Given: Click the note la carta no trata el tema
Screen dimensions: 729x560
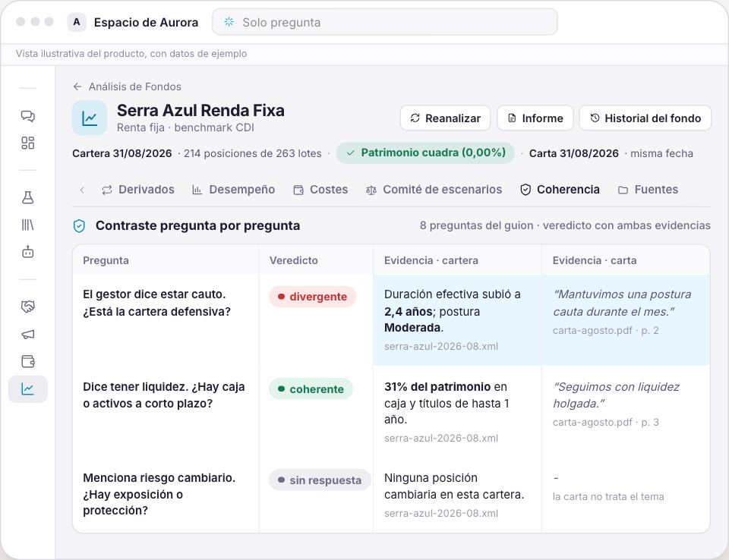Looking at the screenshot, I should point(608,497).
